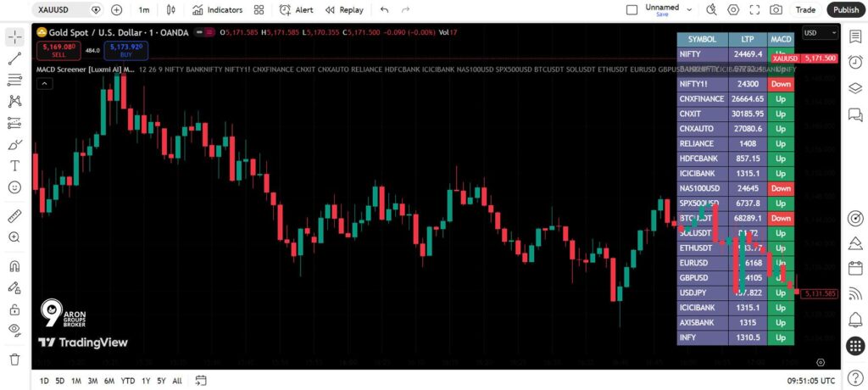Viewport: 868px width, 390px height.
Task: Select the 3M date range
Action: 92,381
